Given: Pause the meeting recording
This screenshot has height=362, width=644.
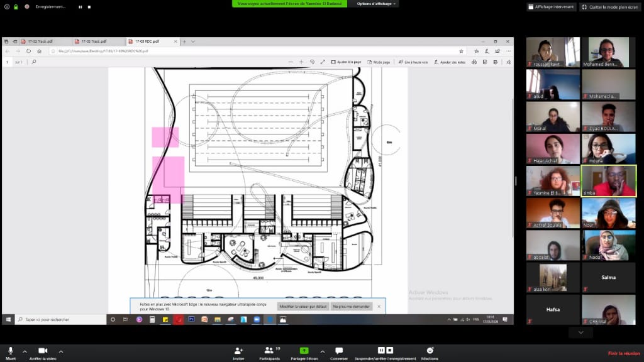Looking at the screenshot, I should pyautogui.click(x=380, y=350).
